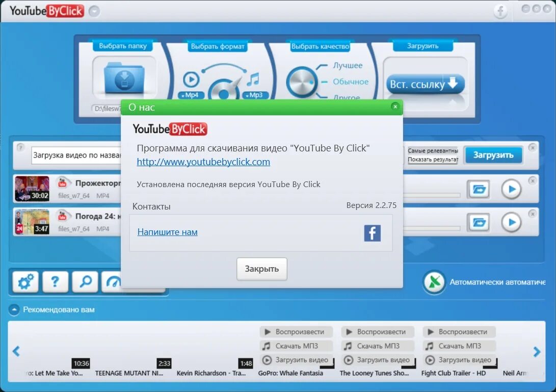Click the Выбрать папку header label

coord(123,46)
